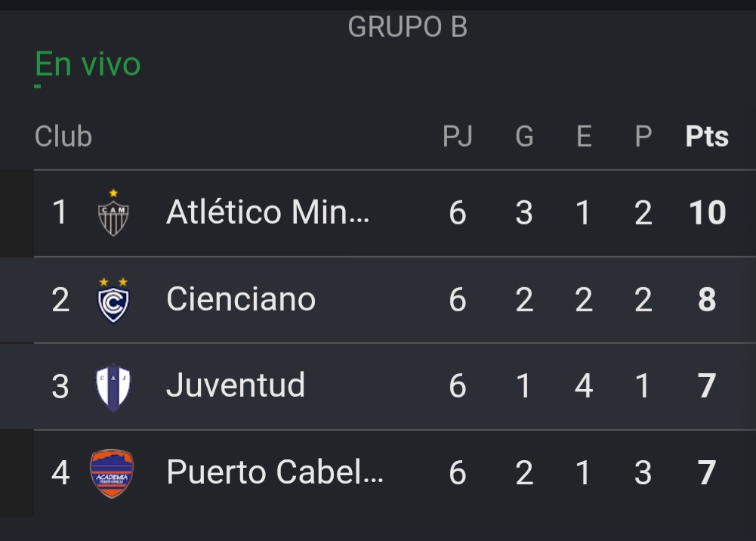
Task: Click the E draws column header
Action: 584,137
